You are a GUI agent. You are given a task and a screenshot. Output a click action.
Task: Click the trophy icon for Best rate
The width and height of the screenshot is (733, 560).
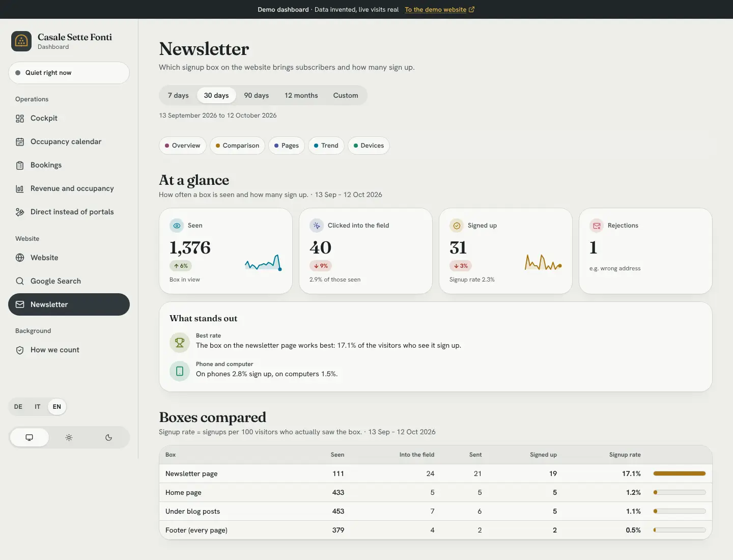[x=180, y=343]
